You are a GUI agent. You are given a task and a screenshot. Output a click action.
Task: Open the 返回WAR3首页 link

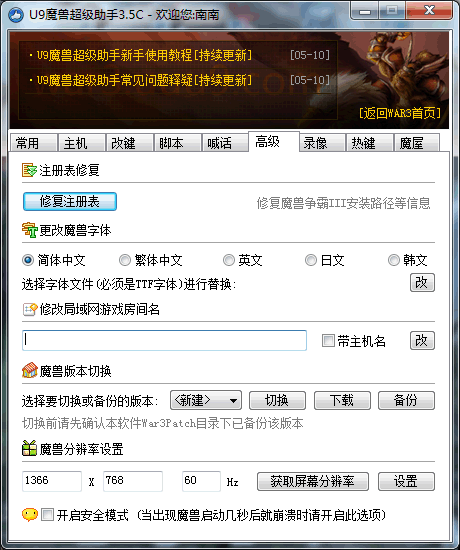click(400, 113)
